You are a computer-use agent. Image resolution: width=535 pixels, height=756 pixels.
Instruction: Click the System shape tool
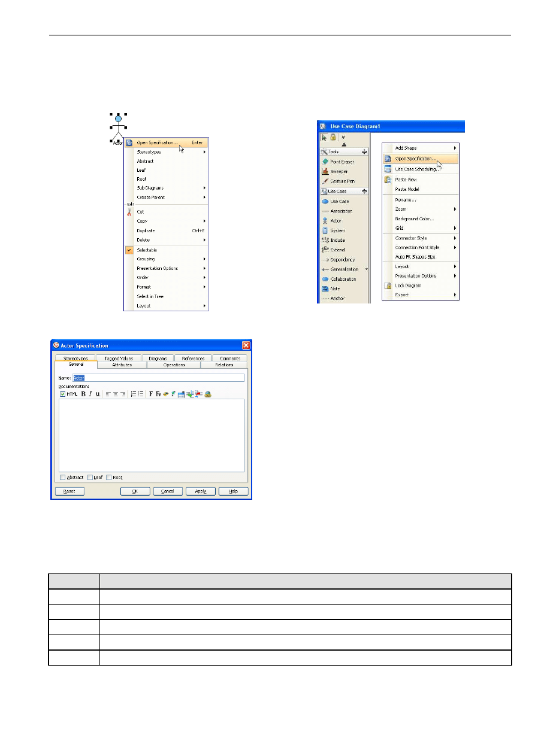point(337,230)
